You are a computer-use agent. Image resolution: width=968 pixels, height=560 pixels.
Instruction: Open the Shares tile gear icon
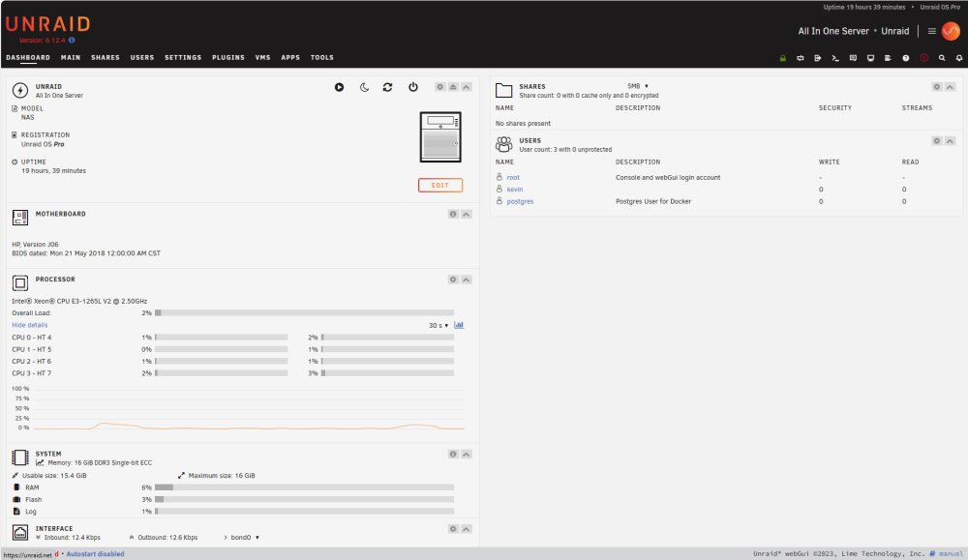pyautogui.click(x=936, y=87)
